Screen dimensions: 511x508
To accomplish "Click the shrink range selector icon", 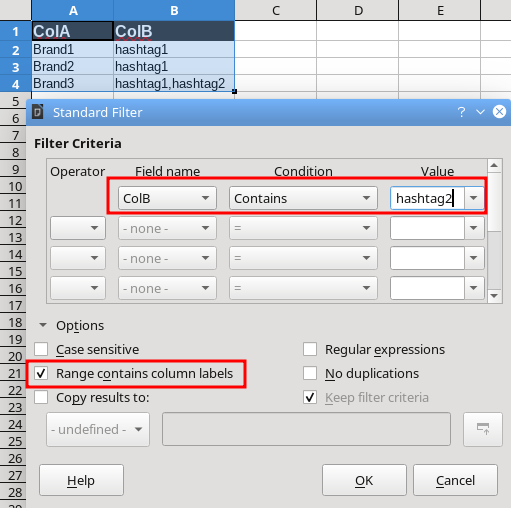I will [483, 429].
